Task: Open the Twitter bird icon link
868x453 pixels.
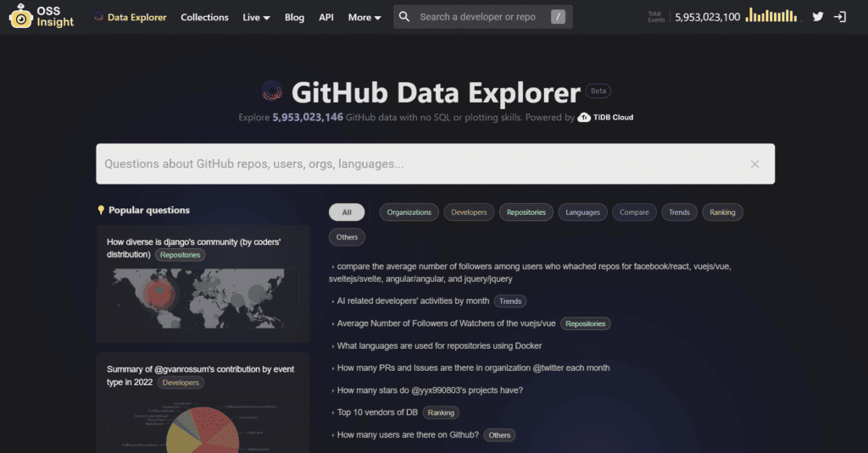Action: (x=818, y=17)
